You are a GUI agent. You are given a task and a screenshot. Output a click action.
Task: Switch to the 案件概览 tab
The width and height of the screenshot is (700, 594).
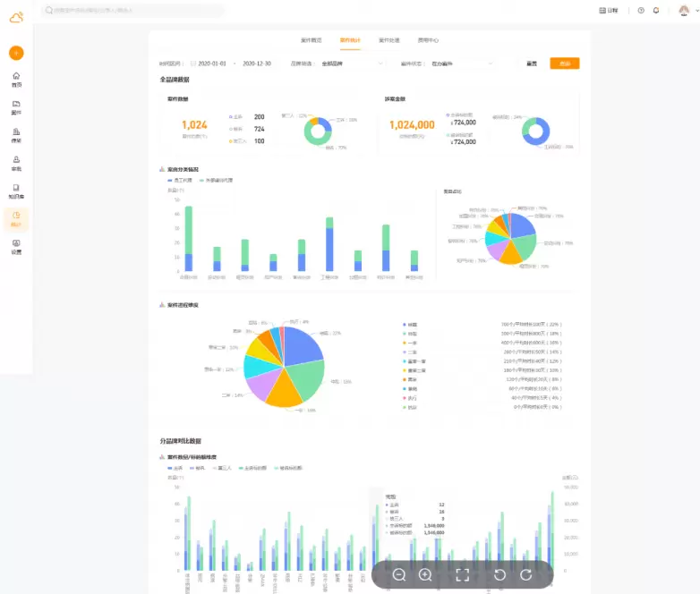[x=311, y=40]
